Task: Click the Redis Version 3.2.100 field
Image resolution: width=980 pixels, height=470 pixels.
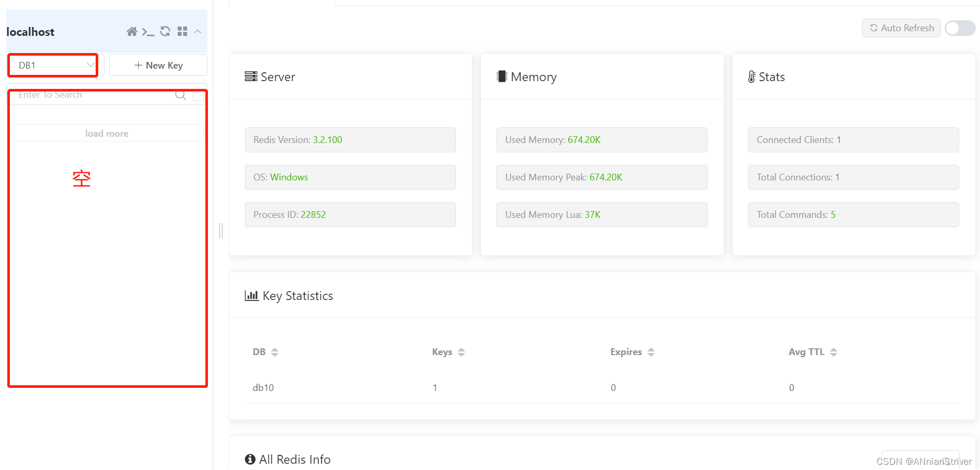Action: coord(350,140)
